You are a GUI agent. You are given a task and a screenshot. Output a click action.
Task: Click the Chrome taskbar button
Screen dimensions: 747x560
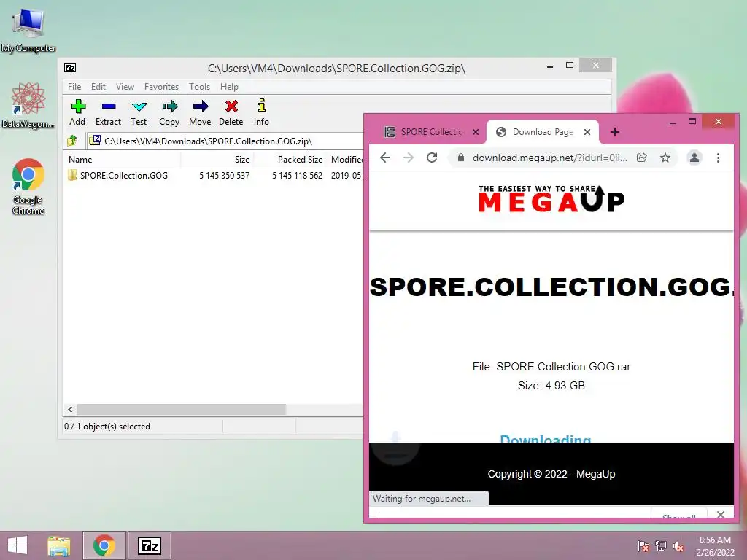pos(104,545)
